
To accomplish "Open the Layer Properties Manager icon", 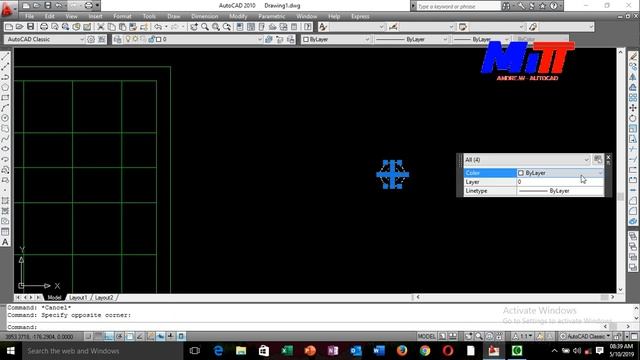I will pos(118,39).
